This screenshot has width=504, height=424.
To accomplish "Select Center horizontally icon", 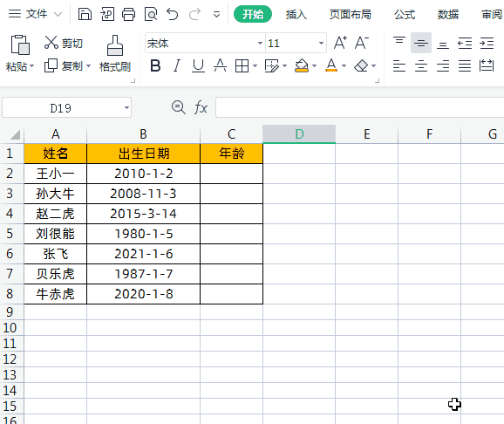I will pos(421,66).
